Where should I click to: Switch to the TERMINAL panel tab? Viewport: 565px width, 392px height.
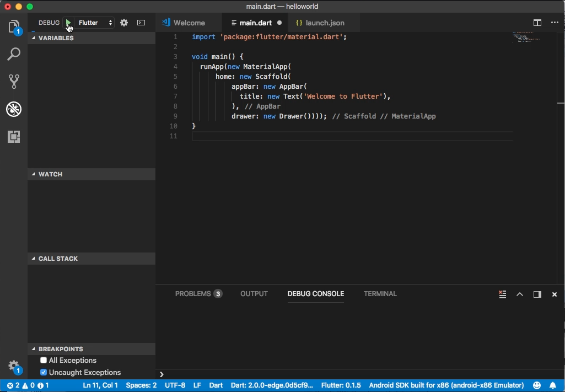coord(380,294)
